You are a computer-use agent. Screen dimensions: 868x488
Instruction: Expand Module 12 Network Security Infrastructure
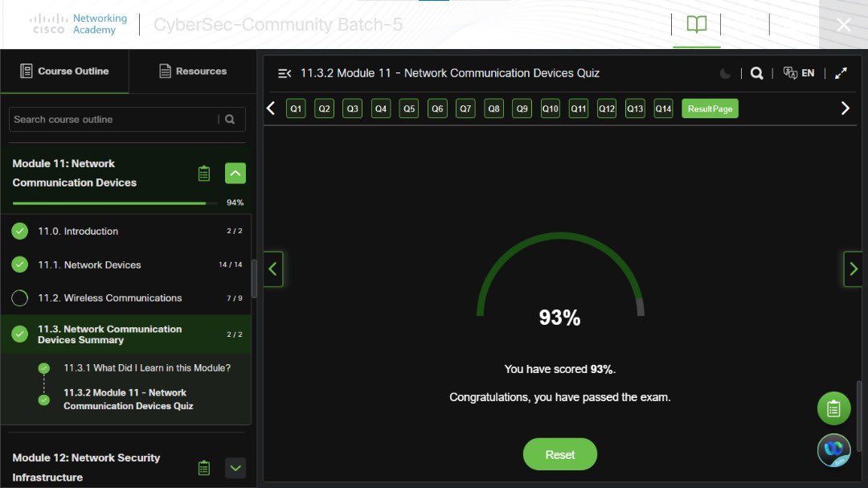tap(235, 468)
